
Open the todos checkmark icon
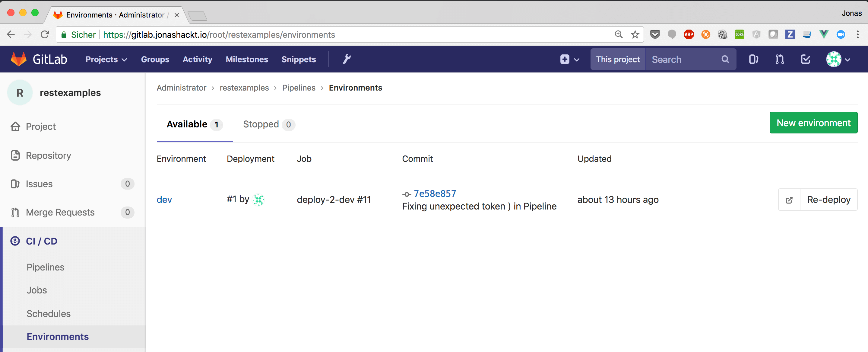(x=805, y=59)
